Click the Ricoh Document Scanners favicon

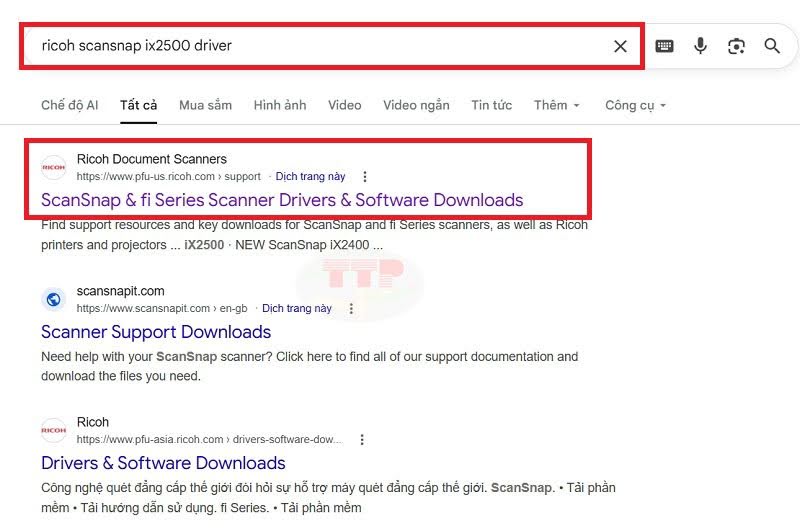(54, 167)
